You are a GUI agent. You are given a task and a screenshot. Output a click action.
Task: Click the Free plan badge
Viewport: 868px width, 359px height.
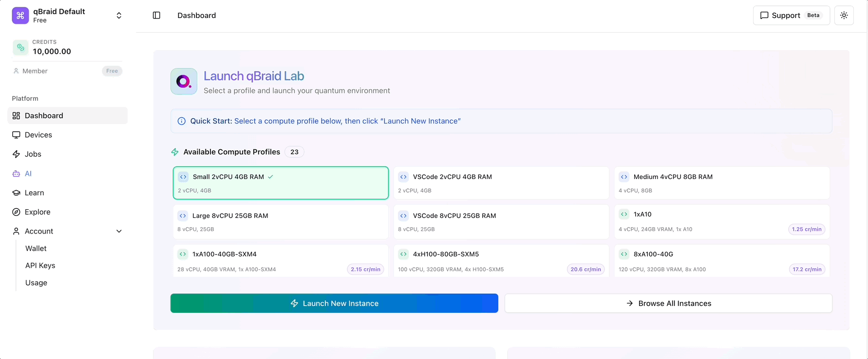click(x=112, y=71)
